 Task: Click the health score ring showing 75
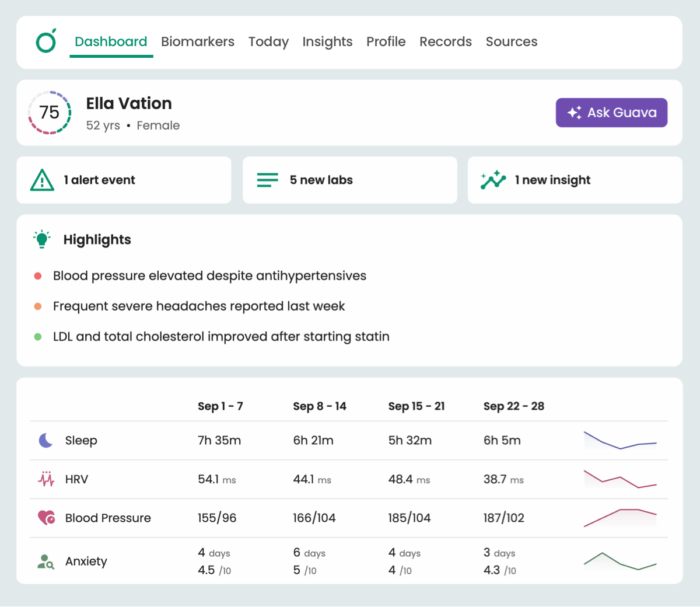[x=50, y=113]
